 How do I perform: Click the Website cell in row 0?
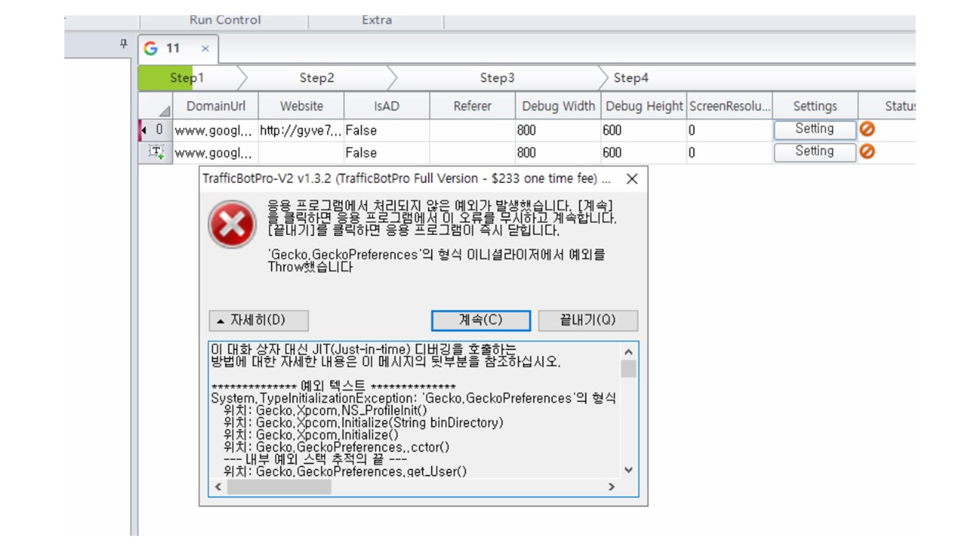pyautogui.click(x=301, y=130)
